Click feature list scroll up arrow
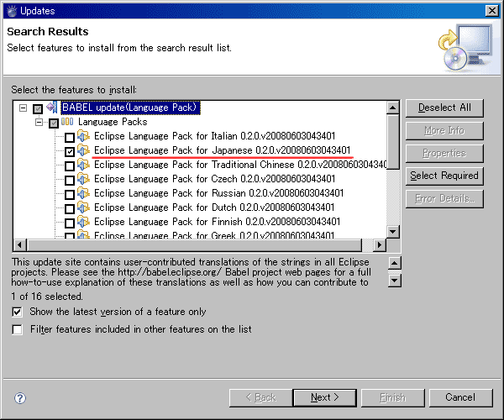 [x=393, y=108]
